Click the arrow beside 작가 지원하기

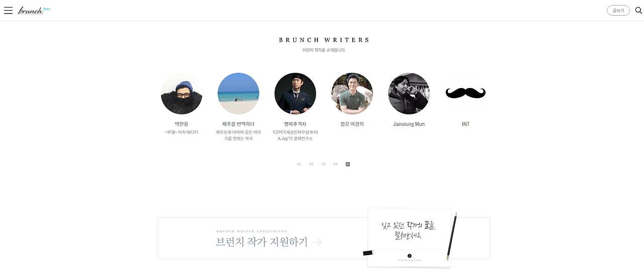(x=317, y=242)
